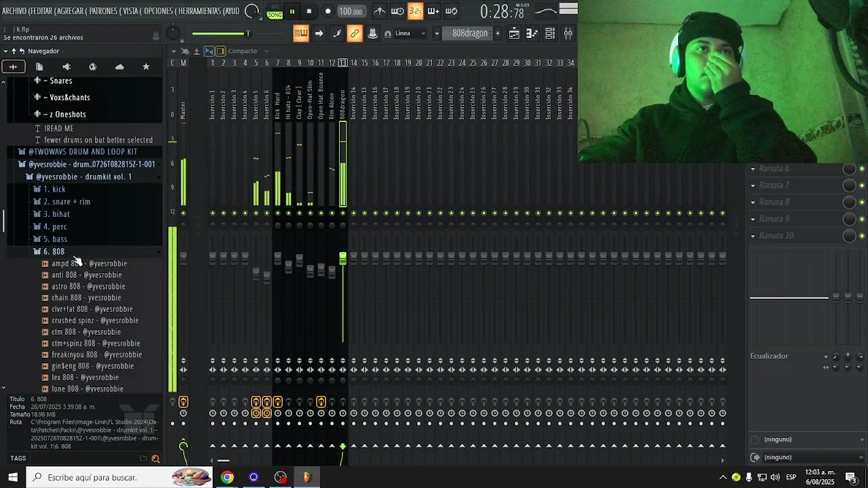The image size is (868, 488).
Task: Open the 1. kick folder
Action: [54, 189]
